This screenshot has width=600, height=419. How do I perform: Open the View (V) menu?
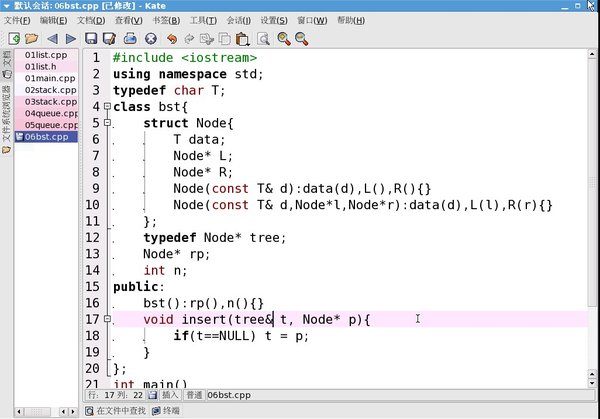[129, 20]
